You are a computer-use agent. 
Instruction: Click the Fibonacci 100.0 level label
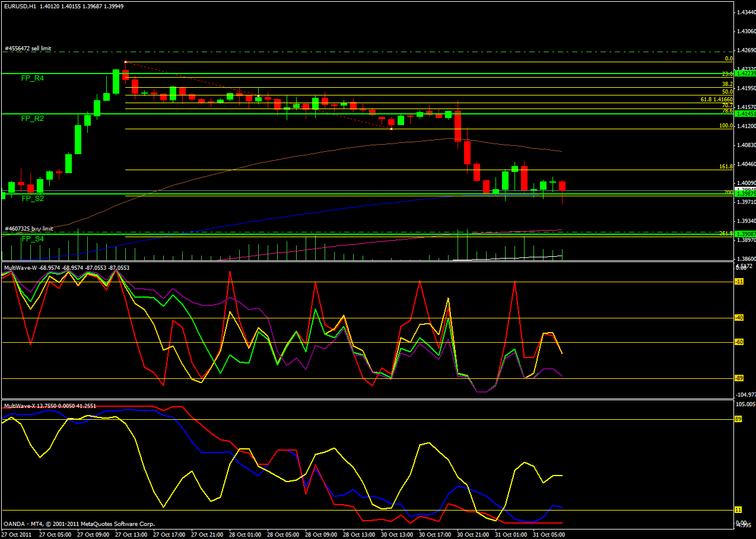pos(726,126)
